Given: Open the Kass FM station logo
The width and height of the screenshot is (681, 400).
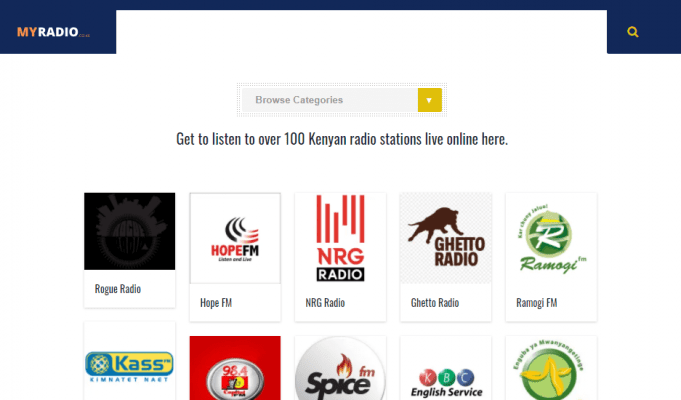Looking at the screenshot, I should (x=129, y=366).
